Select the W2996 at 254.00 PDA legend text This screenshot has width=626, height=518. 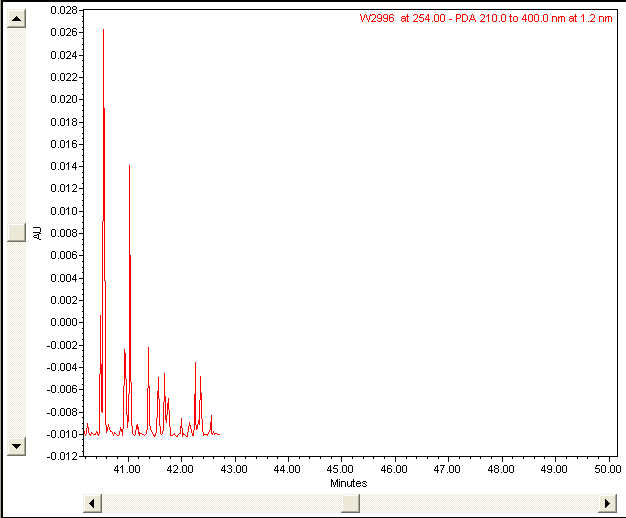coord(486,18)
